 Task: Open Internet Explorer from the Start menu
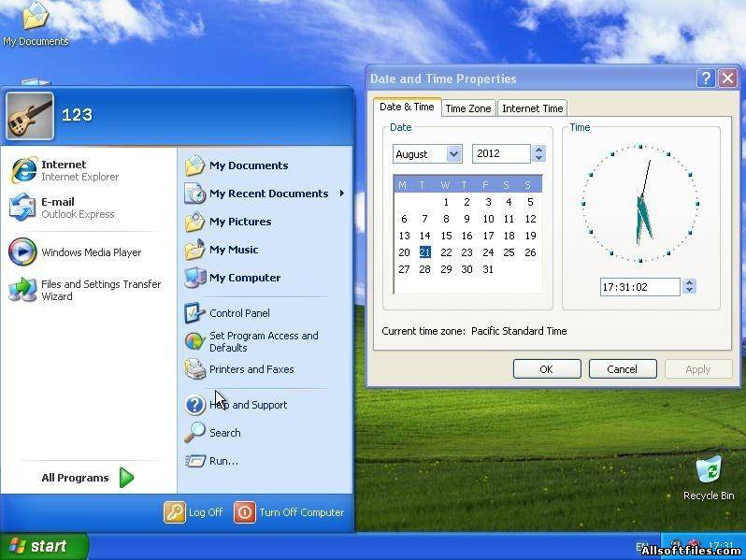click(x=65, y=170)
